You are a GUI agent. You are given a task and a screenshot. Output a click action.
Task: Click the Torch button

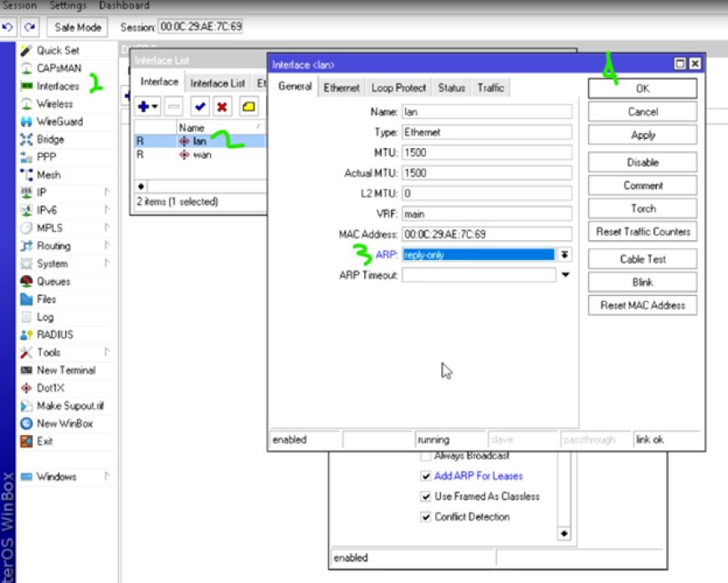point(643,209)
